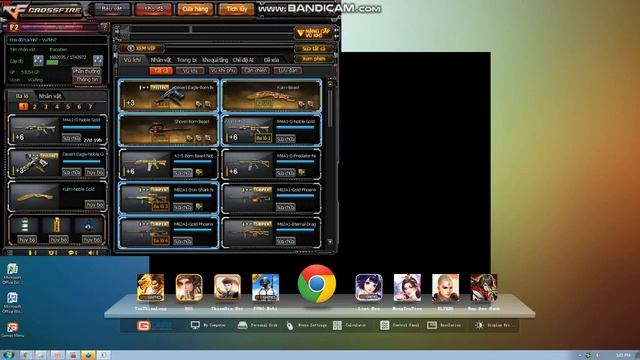This screenshot has width=640, height=360.
Task: Open the Windows Start button
Action: tap(8, 355)
